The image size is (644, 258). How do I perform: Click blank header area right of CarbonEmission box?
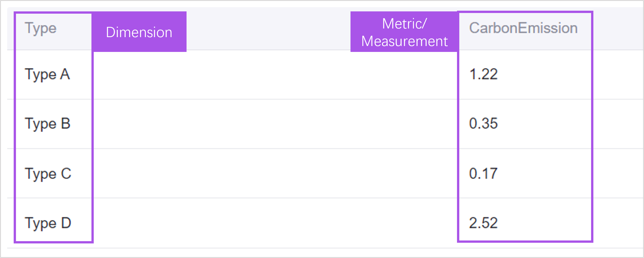click(x=618, y=28)
